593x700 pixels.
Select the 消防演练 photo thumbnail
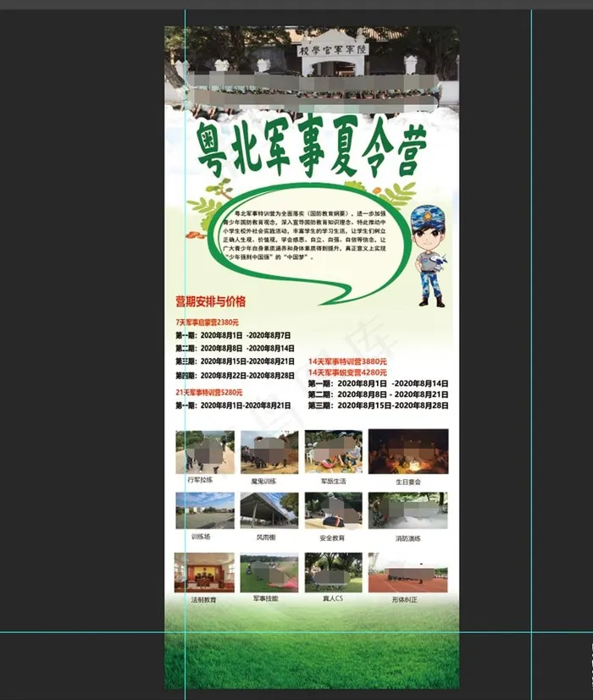pyautogui.click(x=408, y=511)
